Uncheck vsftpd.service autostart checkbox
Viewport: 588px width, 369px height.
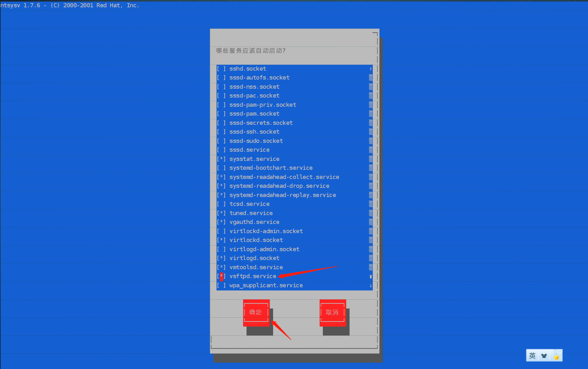pyautogui.click(x=221, y=276)
